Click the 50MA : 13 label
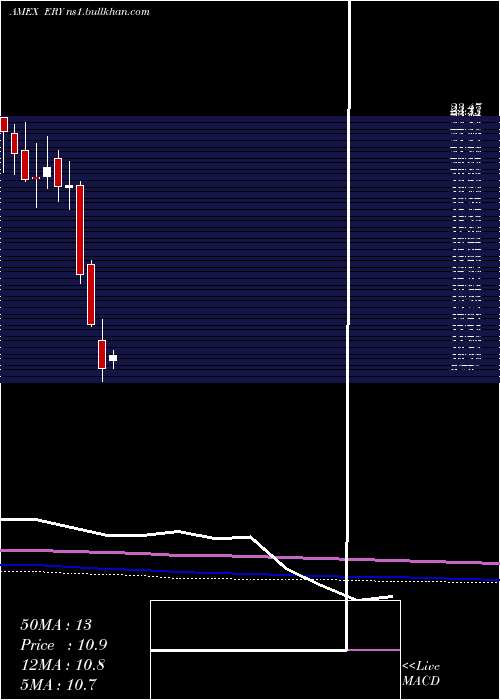Viewport: 500px width, 700px height. point(56,625)
